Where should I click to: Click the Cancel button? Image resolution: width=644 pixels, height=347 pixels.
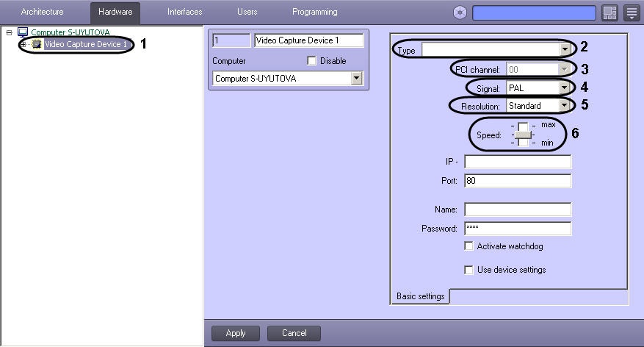point(294,333)
